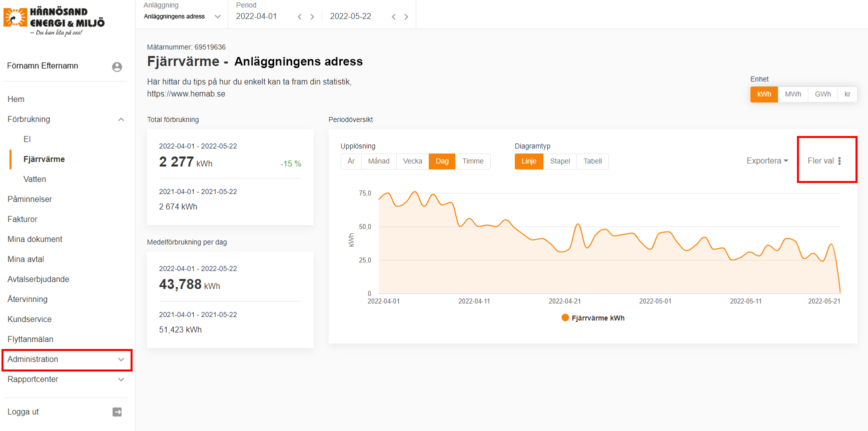Set resolution to Timme

point(472,161)
